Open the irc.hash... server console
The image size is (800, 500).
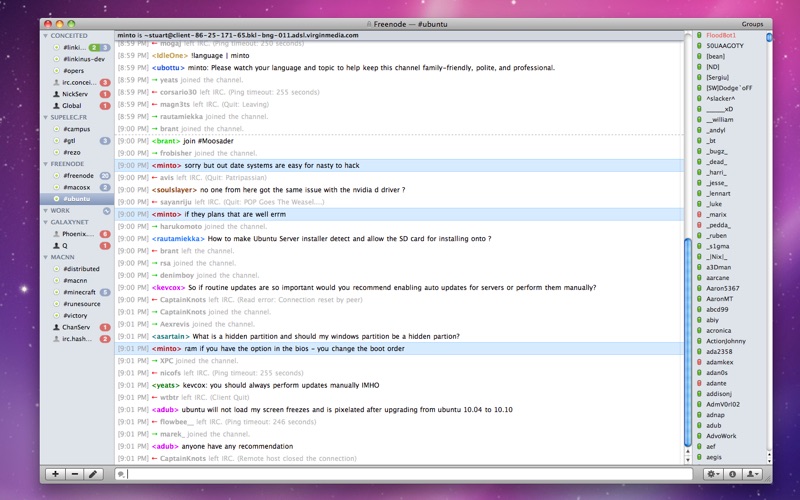coord(77,339)
